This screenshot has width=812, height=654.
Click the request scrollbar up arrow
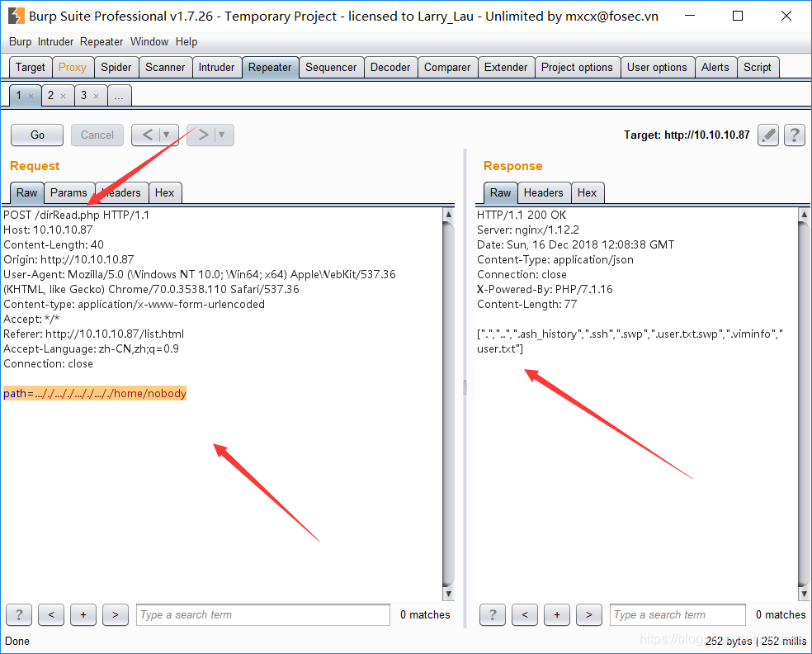448,214
